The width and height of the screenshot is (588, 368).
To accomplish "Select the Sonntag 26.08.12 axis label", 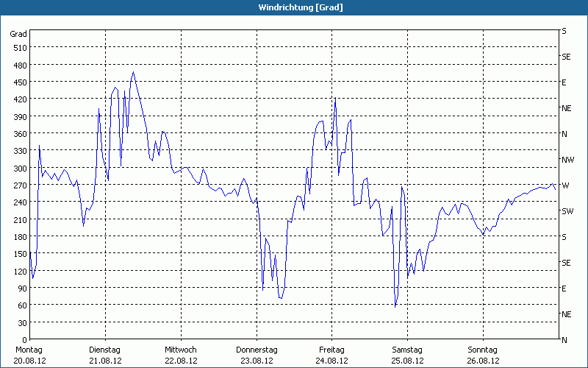I will [483, 355].
